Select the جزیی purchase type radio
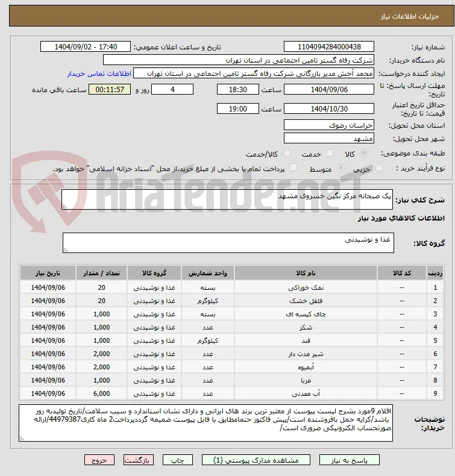 click(x=380, y=168)
